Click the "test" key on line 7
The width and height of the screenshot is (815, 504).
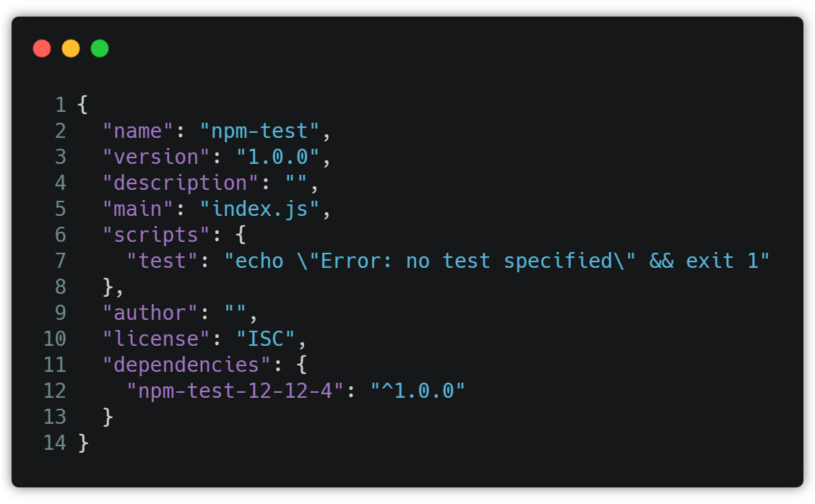pyautogui.click(x=162, y=261)
